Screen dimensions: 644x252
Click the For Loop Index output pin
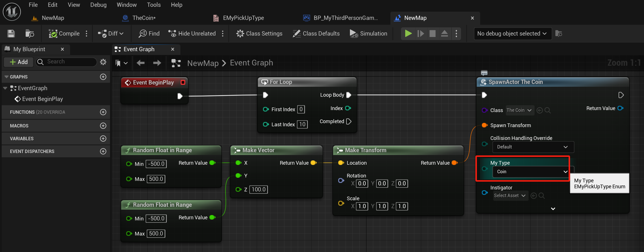(348, 108)
